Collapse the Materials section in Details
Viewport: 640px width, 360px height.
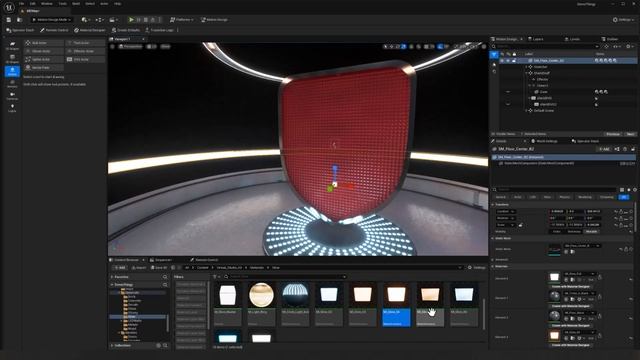pos(493,267)
